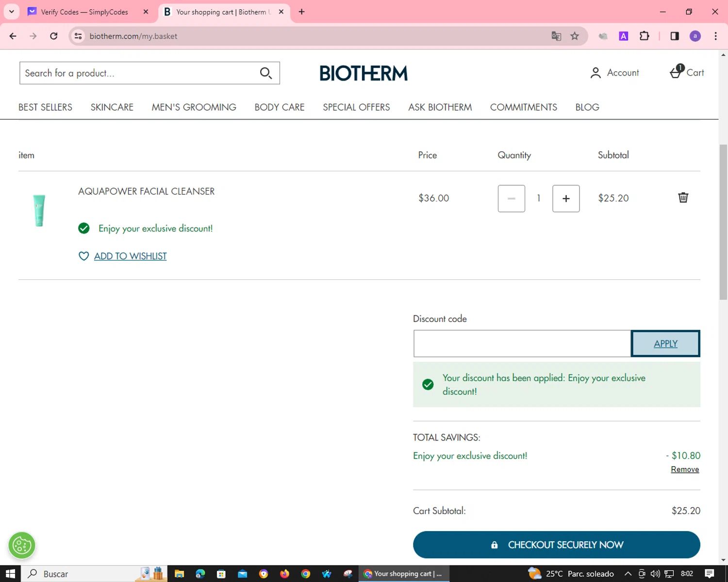Screen dimensions: 728x582
Task: Click the Biotherm logo
Action: pos(364,73)
